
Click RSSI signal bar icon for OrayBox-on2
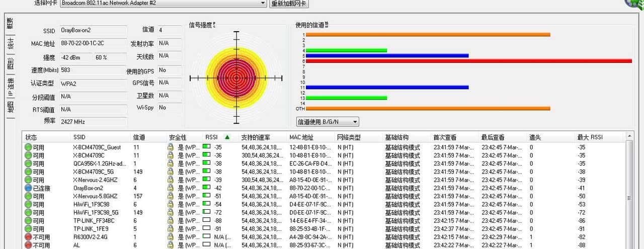206,188
